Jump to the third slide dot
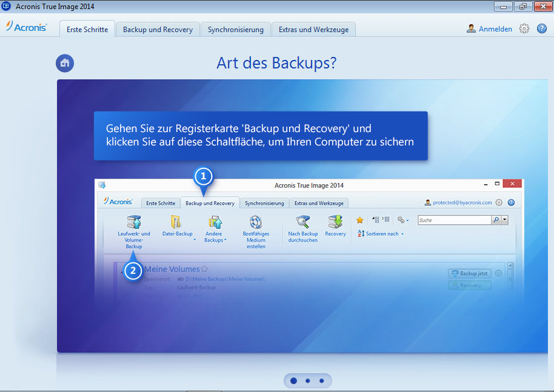 click(x=322, y=380)
